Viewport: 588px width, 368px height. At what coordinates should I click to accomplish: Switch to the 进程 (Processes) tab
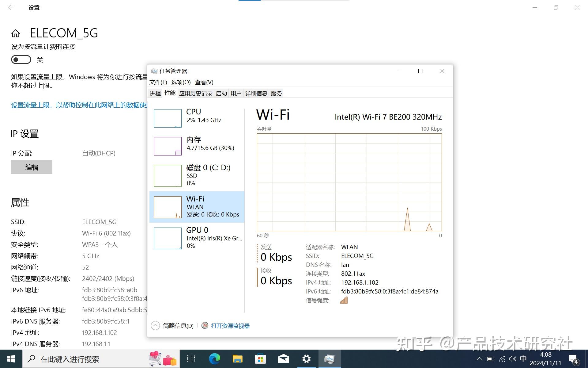click(x=155, y=93)
